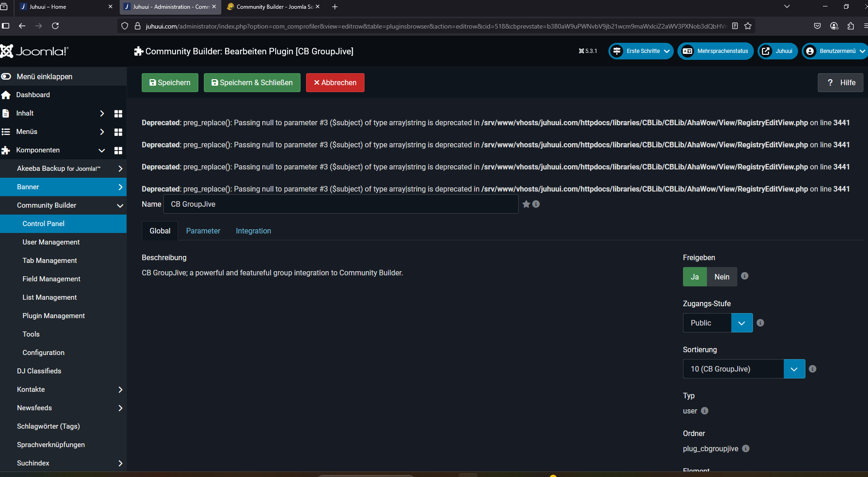This screenshot has width=868, height=477.
Task: Click the star icon beside Name field
Action: (527, 204)
